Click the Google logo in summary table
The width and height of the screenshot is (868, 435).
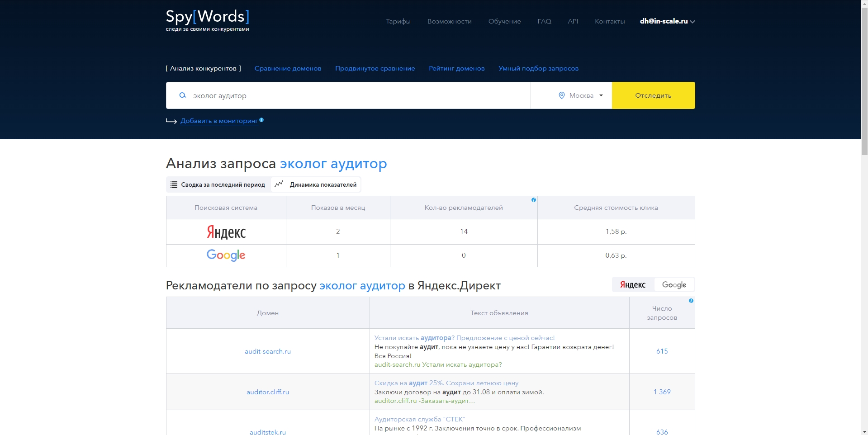coord(226,255)
